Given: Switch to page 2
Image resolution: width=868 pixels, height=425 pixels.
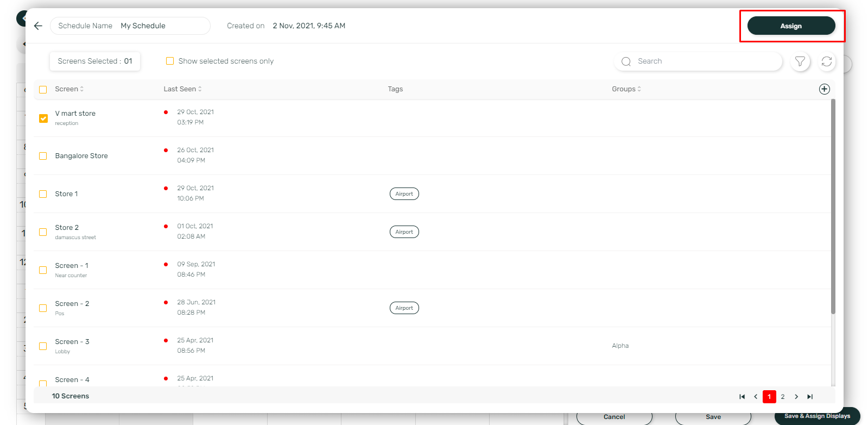Looking at the screenshot, I should (x=783, y=397).
